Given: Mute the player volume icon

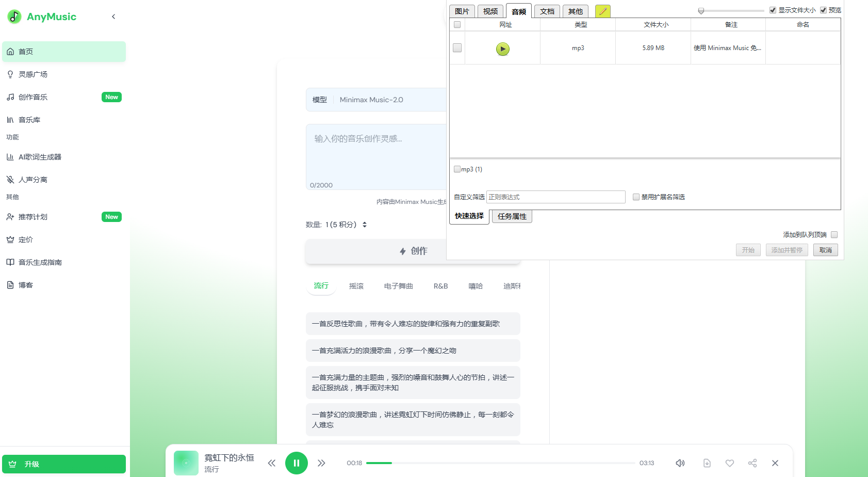Looking at the screenshot, I should pyautogui.click(x=680, y=463).
